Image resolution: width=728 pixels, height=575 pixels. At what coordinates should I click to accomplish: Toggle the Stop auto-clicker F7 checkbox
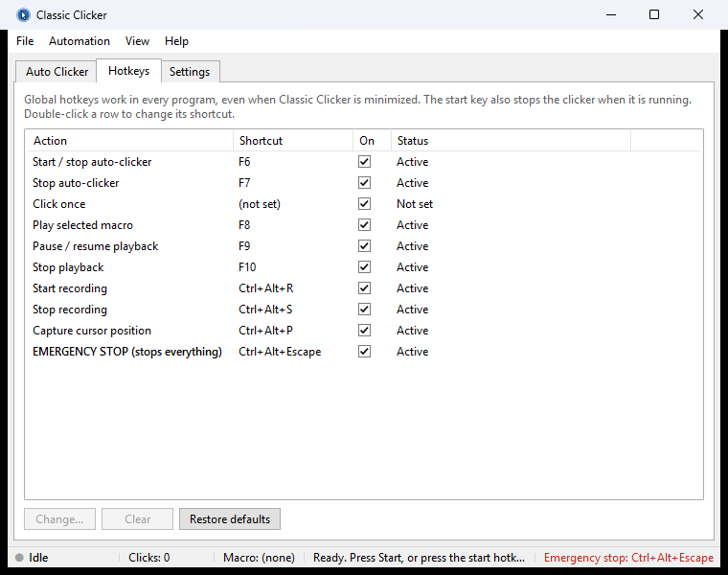click(364, 182)
